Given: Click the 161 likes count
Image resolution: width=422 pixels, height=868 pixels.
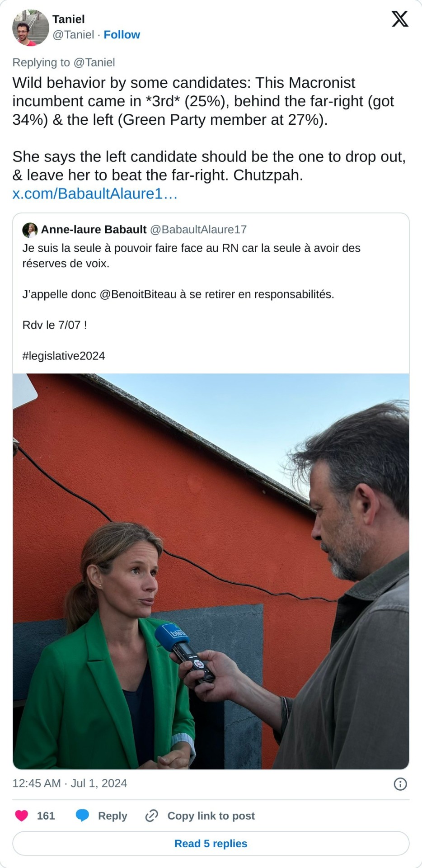Looking at the screenshot, I should pyautogui.click(x=46, y=816).
